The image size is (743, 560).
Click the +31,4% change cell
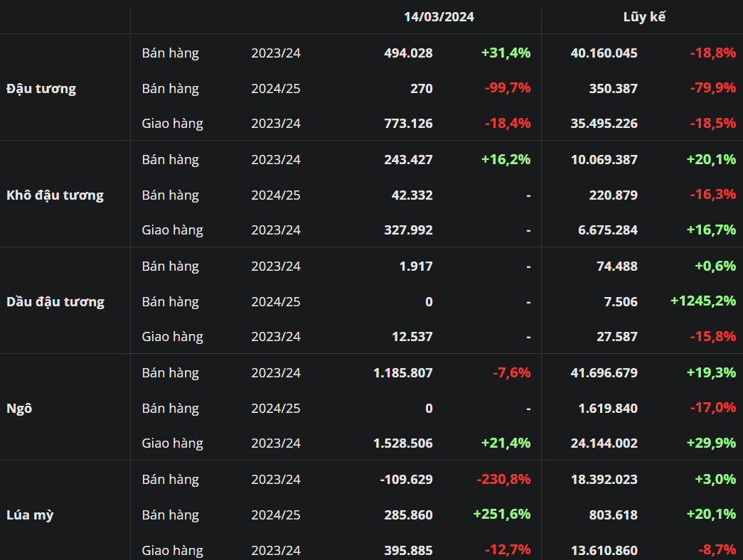(x=506, y=53)
